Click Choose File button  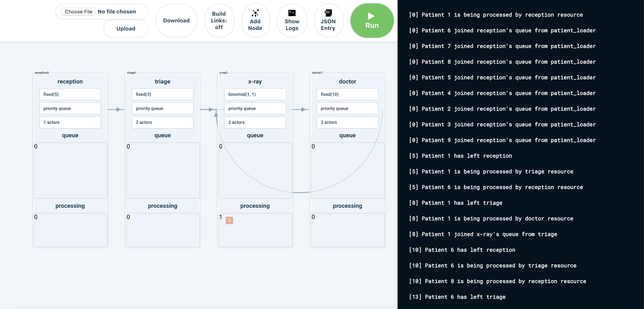coord(79,11)
